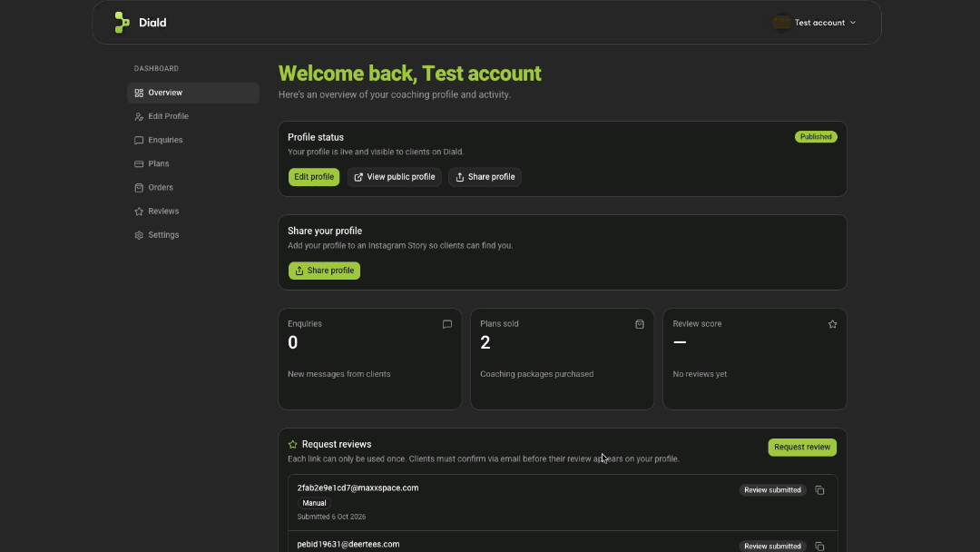
Task: Click Coaching packages purchased text
Action: click(537, 374)
